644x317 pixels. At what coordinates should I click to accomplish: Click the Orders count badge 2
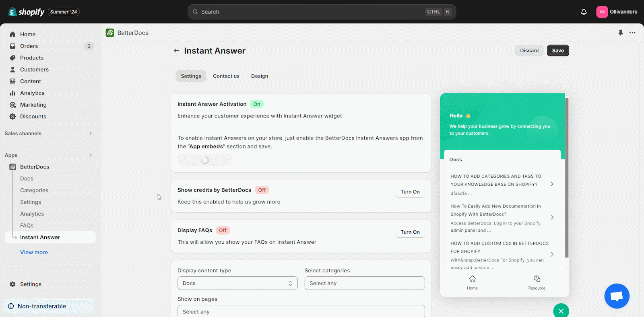click(89, 46)
